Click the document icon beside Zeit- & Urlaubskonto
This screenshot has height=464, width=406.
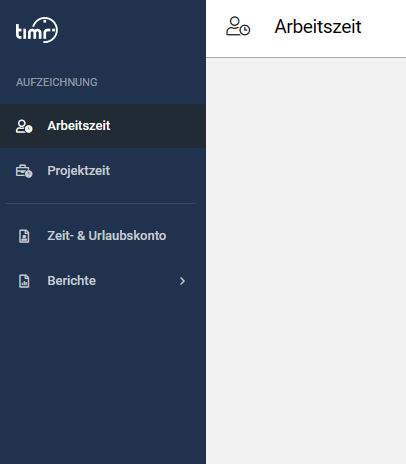coord(24,236)
